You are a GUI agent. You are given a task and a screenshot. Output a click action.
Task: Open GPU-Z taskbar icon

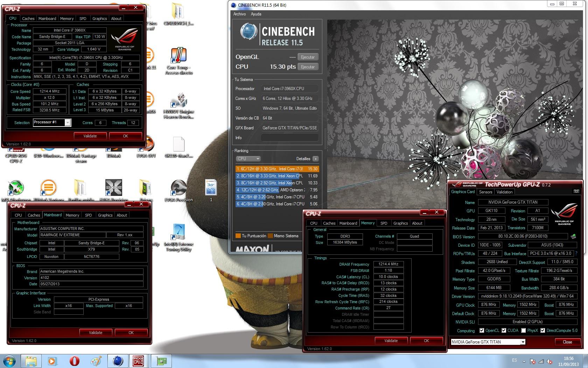(x=161, y=361)
